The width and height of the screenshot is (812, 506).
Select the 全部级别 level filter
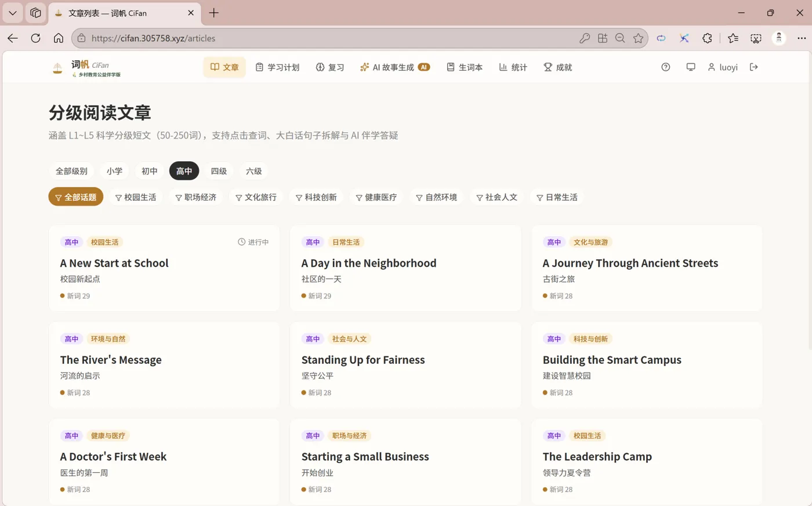tap(71, 171)
